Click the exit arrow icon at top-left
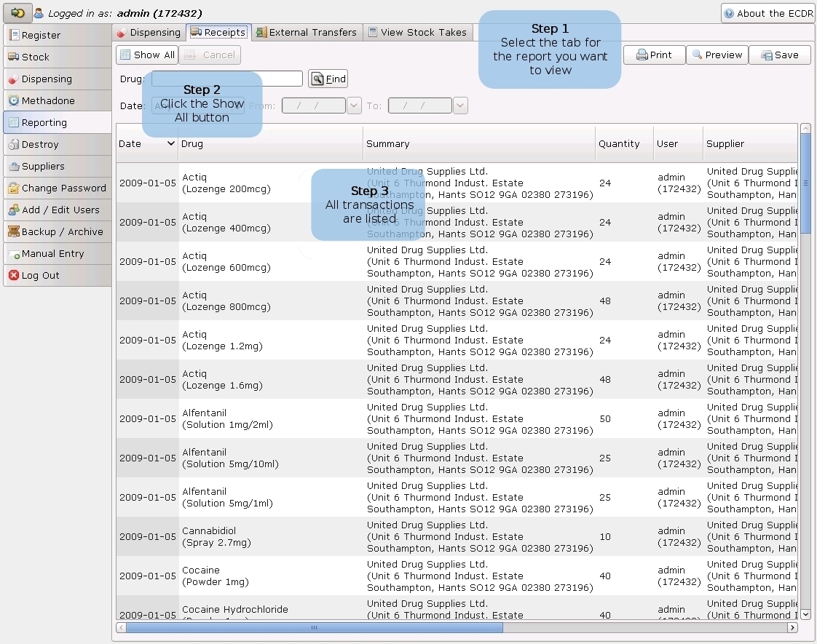This screenshot has width=817, height=644. point(17,12)
